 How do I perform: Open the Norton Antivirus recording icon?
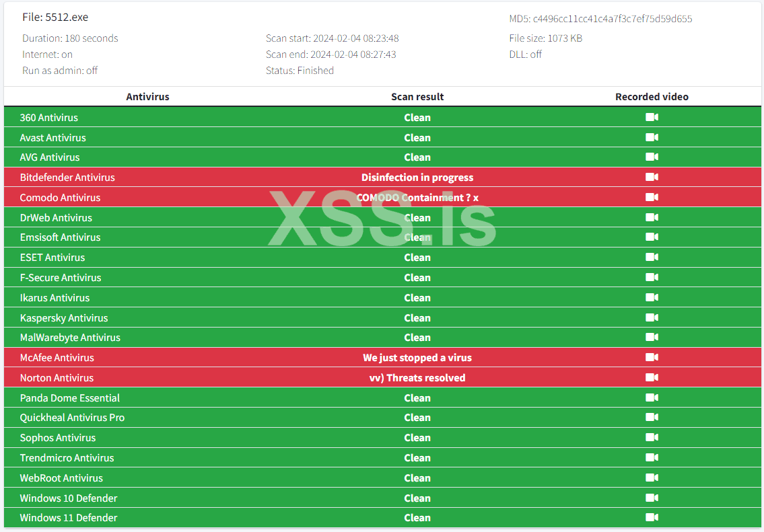pos(652,377)
